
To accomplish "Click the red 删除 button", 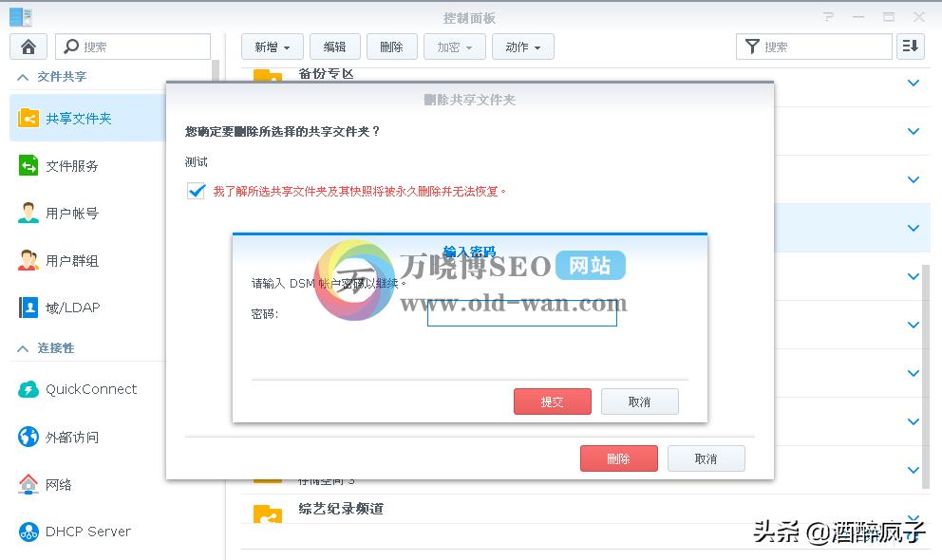I will coord(618,458).
